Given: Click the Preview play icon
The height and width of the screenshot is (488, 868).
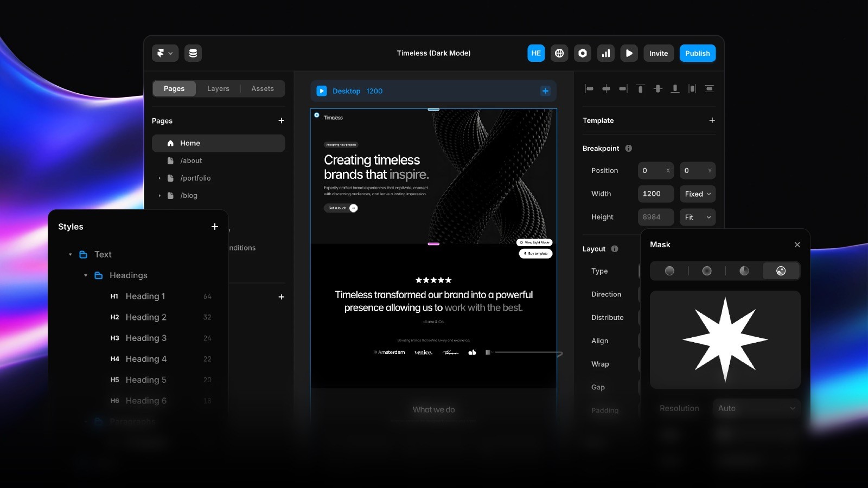Looking at the screenshot, I should 629,53.
